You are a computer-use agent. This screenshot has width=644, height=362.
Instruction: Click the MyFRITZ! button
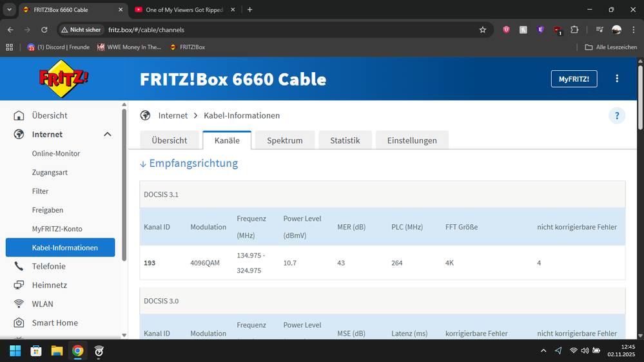point(574,79)
